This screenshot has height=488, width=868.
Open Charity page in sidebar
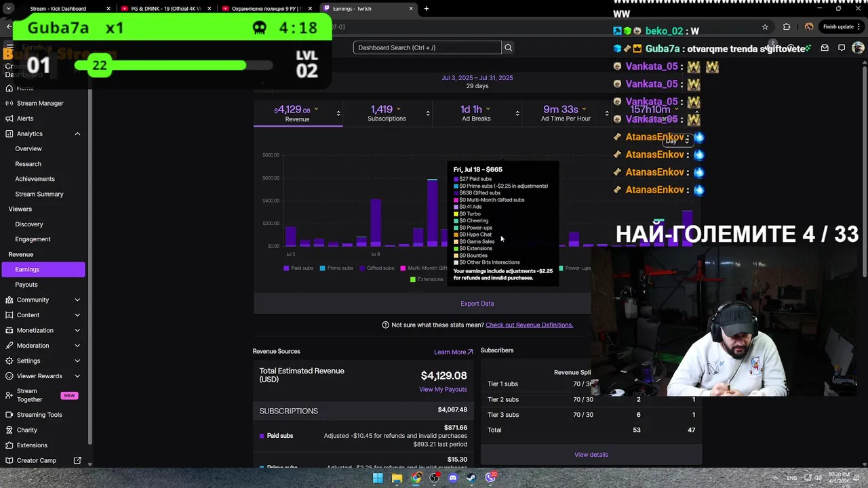point(27,430)
